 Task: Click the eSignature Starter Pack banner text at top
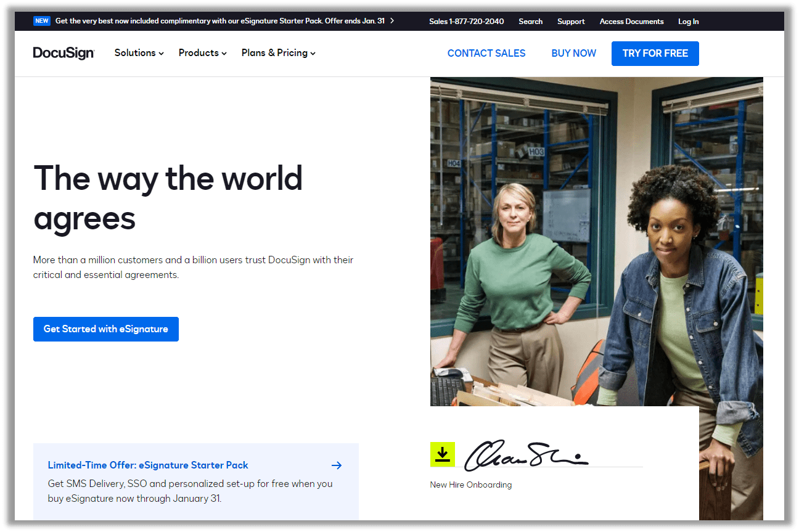tap(220, 21)
